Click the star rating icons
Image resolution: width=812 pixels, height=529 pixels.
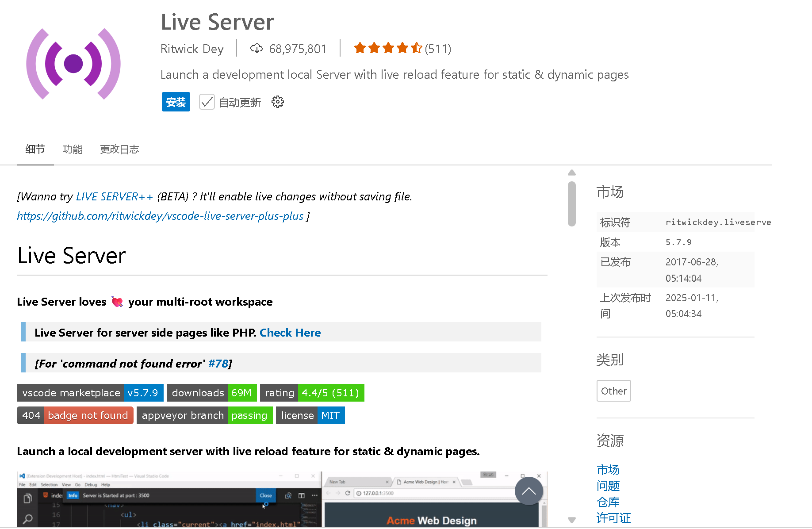388,48
